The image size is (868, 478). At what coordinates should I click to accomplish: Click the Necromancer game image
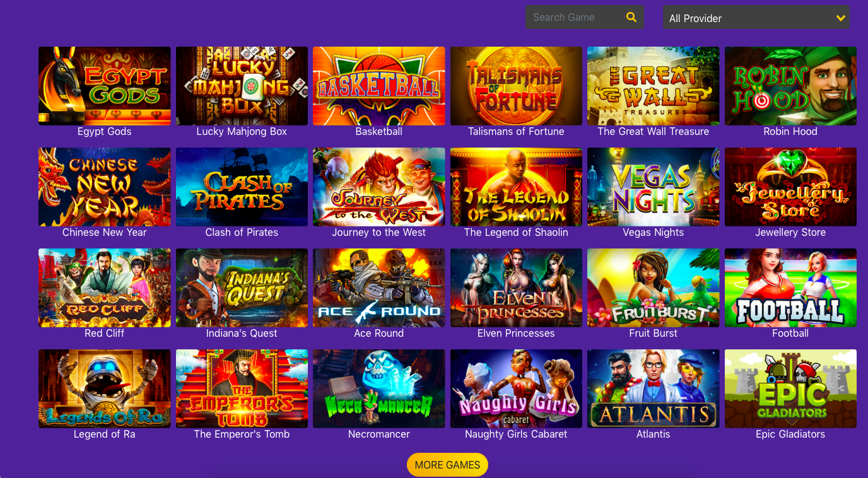click(x=379, y=388)
